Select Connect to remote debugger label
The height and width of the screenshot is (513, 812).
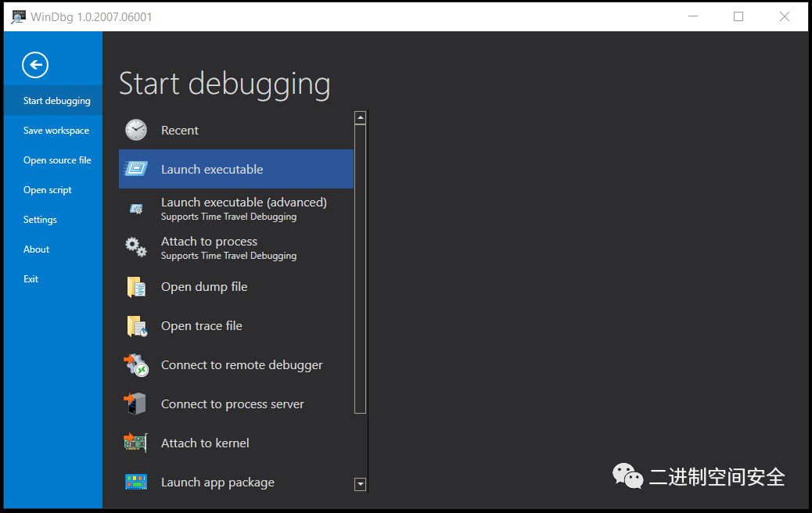tap(242, 365)
